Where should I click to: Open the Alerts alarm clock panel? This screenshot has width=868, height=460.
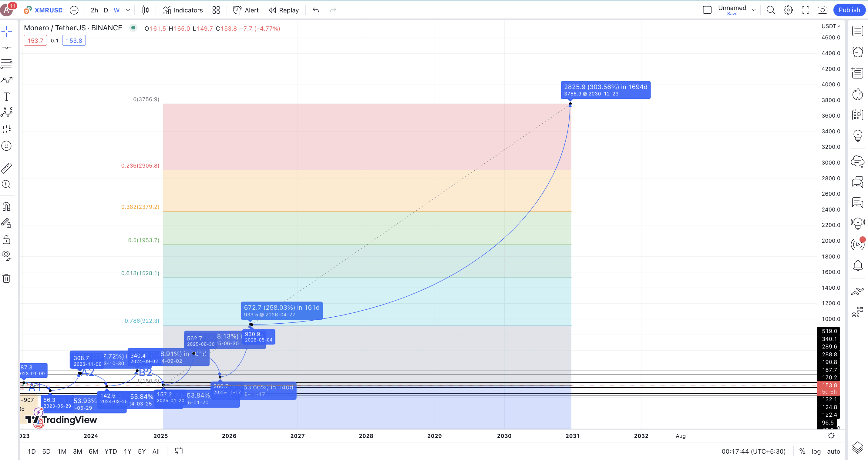858,52
